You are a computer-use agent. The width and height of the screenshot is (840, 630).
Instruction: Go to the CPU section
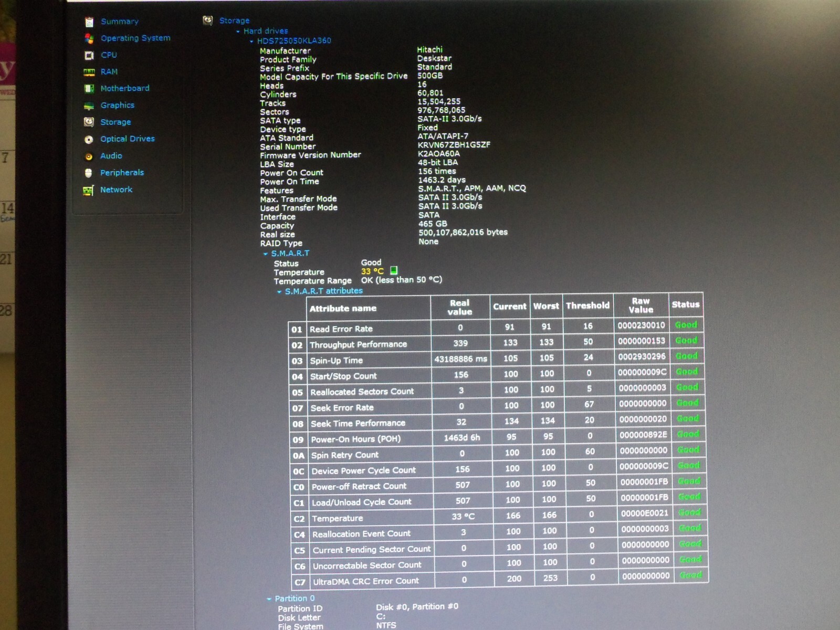(109, 55)
